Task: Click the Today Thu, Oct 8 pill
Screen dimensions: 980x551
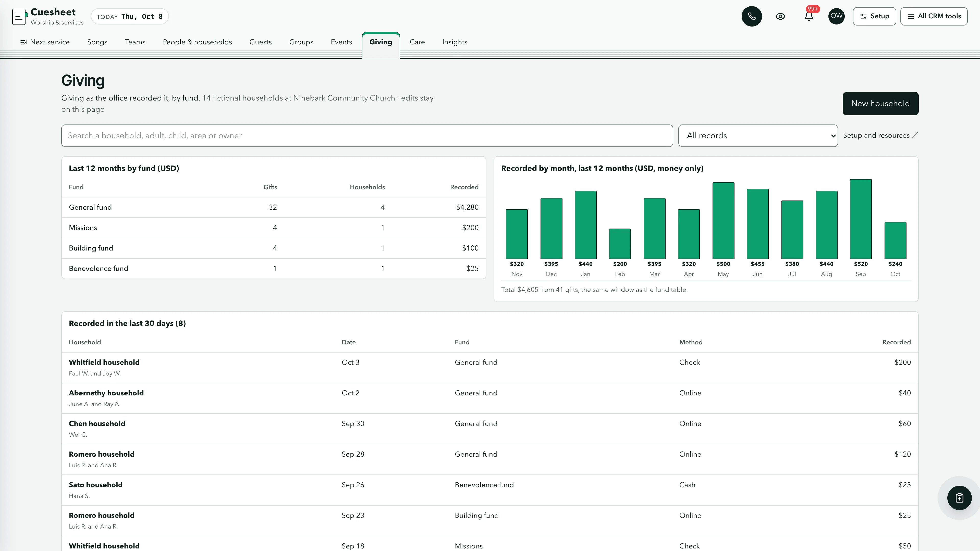Action: pos(130,16)
